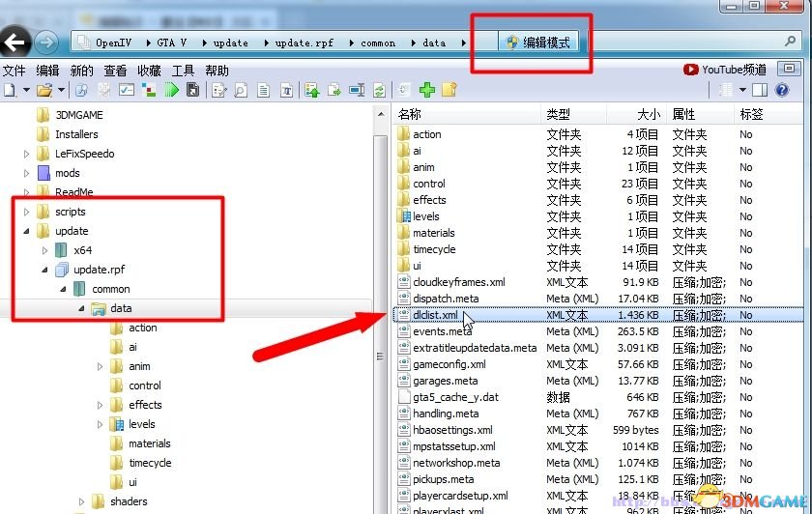The height and width of the screenshot is (514, 812).
Task: Expand the LeFixSpeedo tree folder
Action: (26, 154)
